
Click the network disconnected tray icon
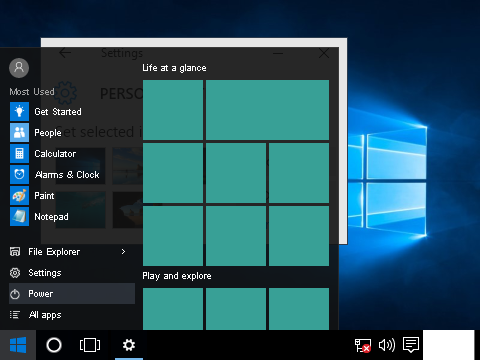pos(363,345)
